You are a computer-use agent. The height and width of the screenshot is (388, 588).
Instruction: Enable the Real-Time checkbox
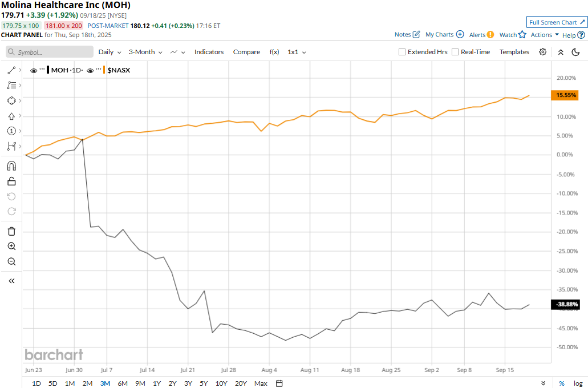pyautogui.click(x=455, y=52)
